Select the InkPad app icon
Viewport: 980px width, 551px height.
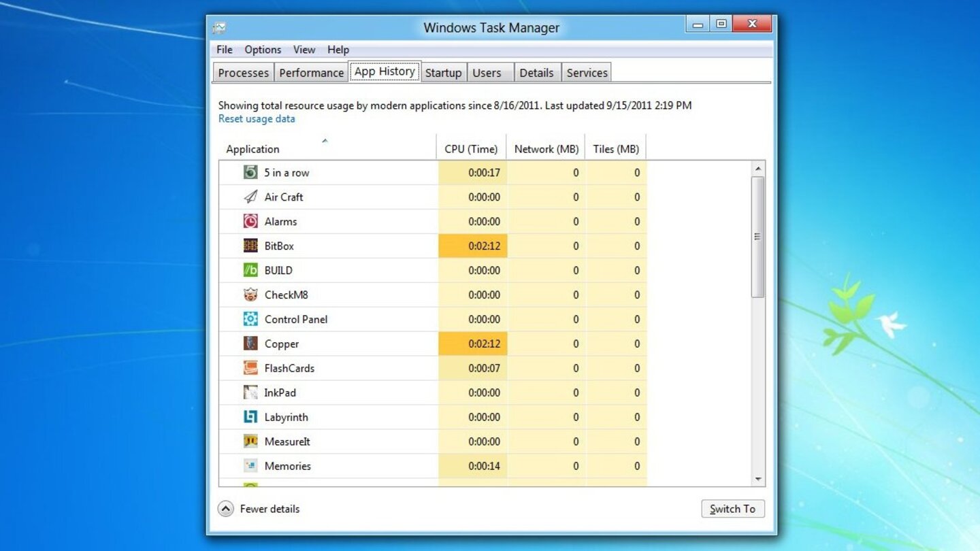coord(250,393)
